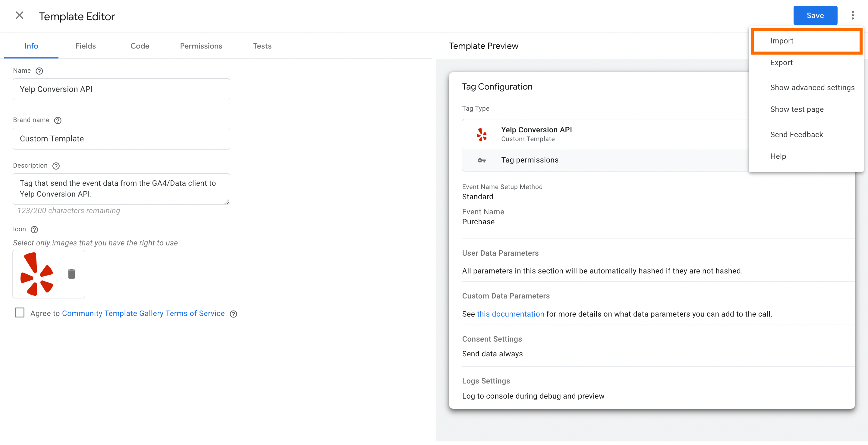The image size is (868, 445).
Task: Close the Template Editor with the X icon
Action: (20, 15)
